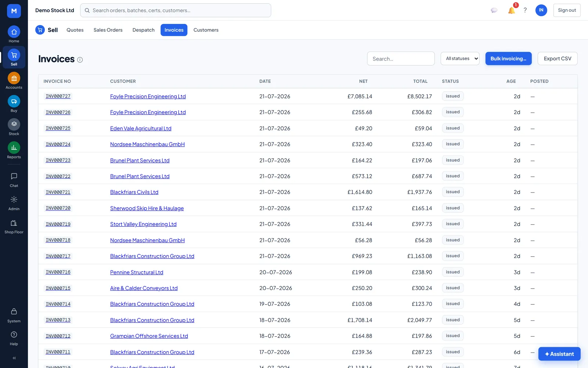Image resolution: width=588 pixels, height=368 pixels.
Task: Focus the global search field in header
Action: tap(176, 10)
